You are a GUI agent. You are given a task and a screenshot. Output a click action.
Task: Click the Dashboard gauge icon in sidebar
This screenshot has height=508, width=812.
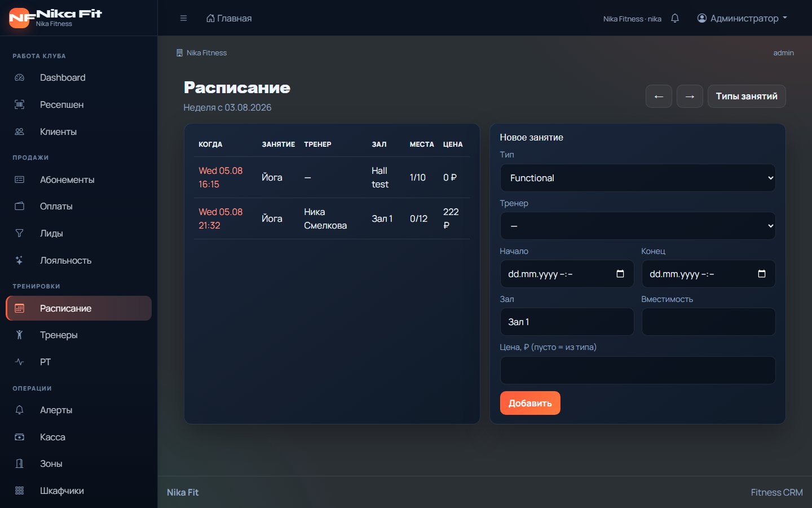[19, 77]
